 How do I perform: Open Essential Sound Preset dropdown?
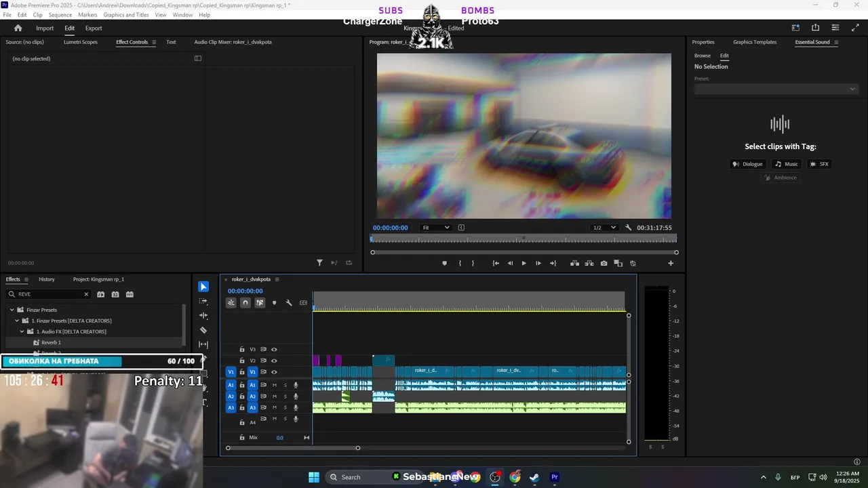click(776, 89)
